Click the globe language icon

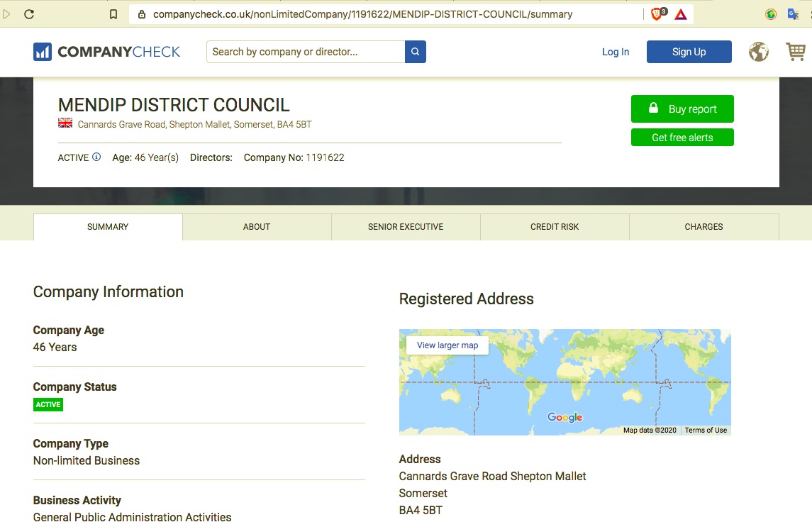tap(759, 52)
